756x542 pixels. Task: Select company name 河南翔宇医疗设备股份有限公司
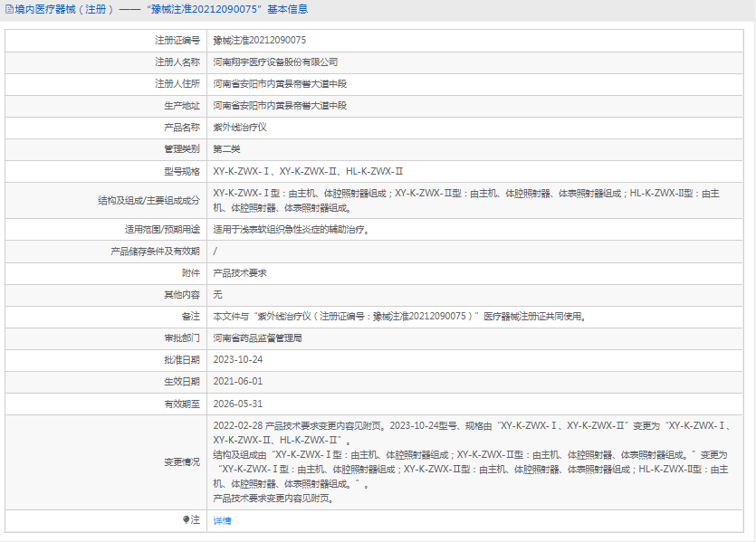coord(275,62)
